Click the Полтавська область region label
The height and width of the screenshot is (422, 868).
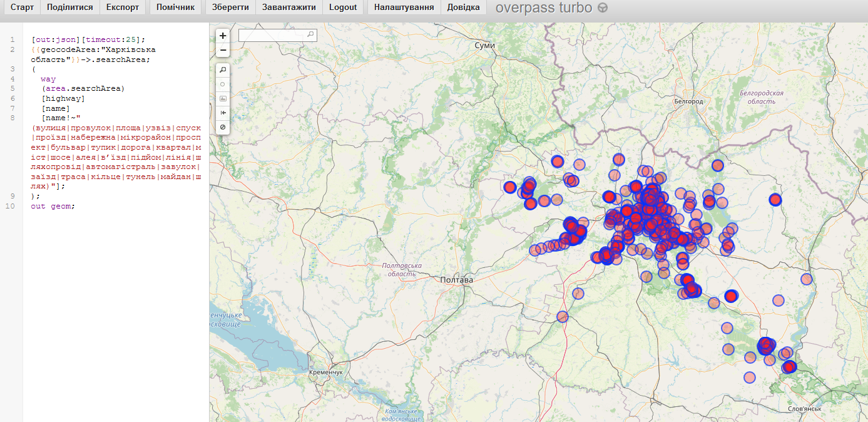tap(402, 270)
